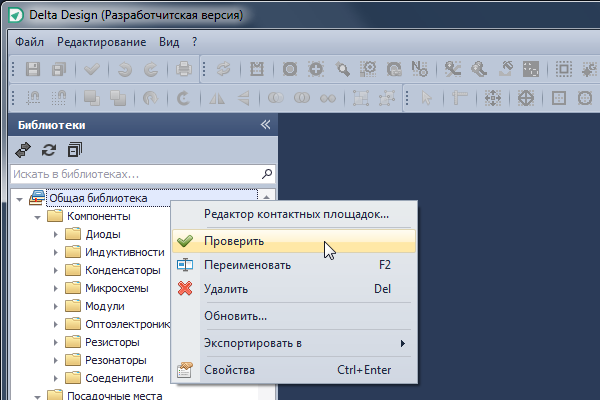This screenshot has width=600, height=400.
Task: Click the refresh libraries arrows icon
Action: point(49,150)
